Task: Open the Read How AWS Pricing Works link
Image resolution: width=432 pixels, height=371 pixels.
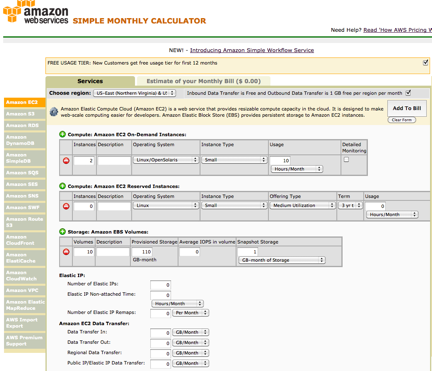Action: point(397,30)
